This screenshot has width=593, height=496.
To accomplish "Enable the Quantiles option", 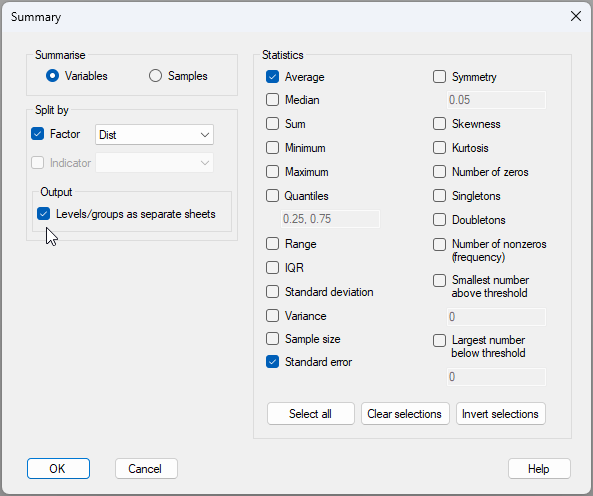I will coord(272,196).
